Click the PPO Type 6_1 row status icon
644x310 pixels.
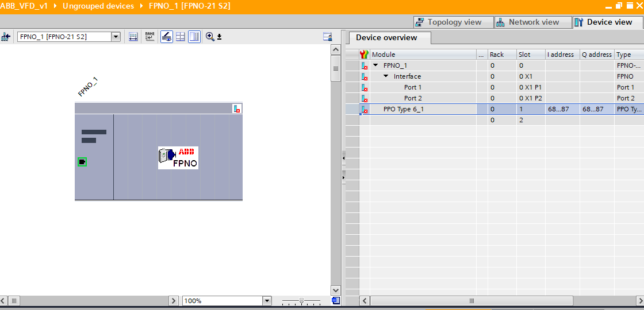[x=365, y=110]
